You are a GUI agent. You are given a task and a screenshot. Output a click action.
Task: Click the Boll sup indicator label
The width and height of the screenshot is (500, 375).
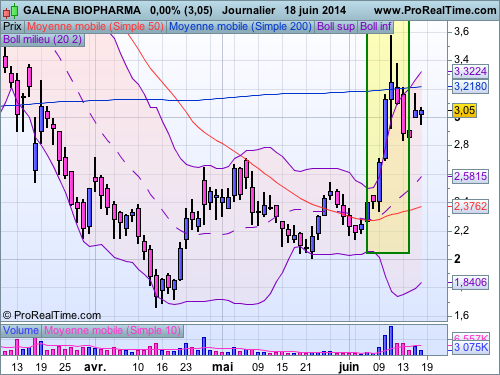tap(336, 26)
